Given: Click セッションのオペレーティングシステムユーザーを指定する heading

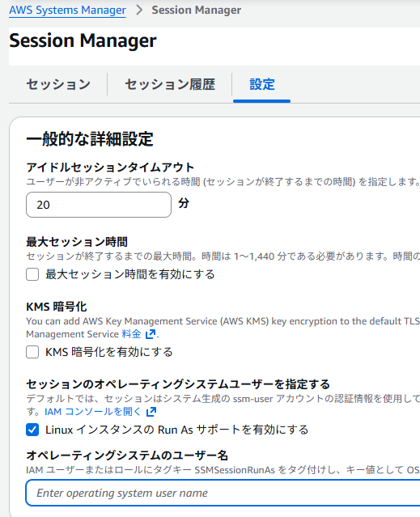Looking at the screenshot, I should [x=178, y=384].
